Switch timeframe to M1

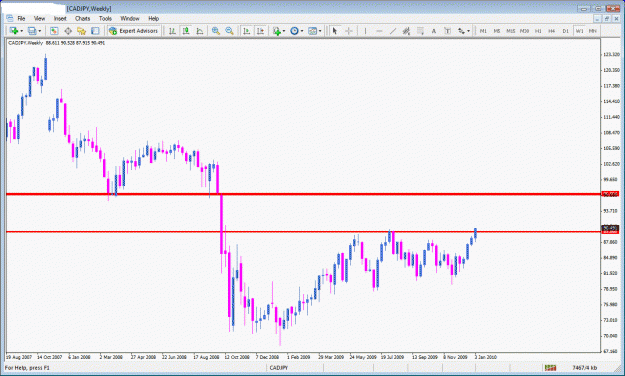pos(483,31)
